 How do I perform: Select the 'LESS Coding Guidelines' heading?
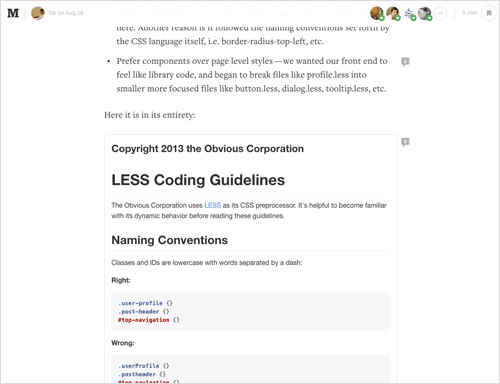click(x=198, y=180)
